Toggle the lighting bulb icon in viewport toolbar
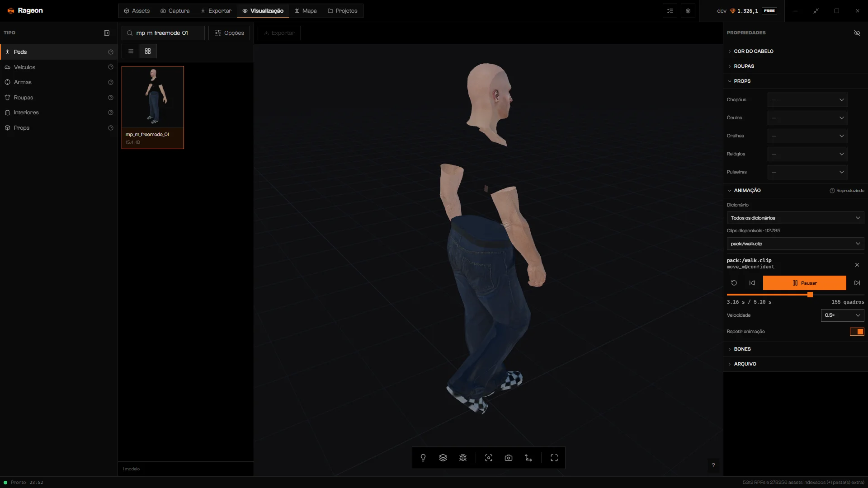 423,458
